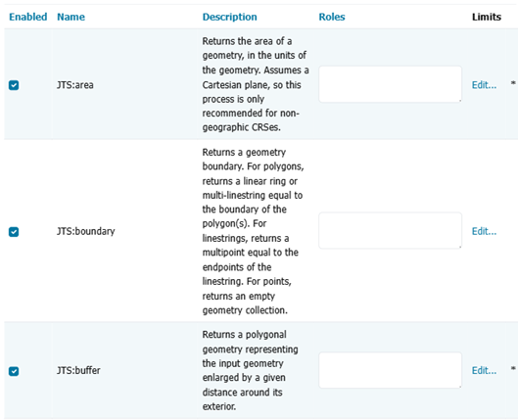Click the JTS:buffer name text
518x420 pixels.
click(78, 370)
